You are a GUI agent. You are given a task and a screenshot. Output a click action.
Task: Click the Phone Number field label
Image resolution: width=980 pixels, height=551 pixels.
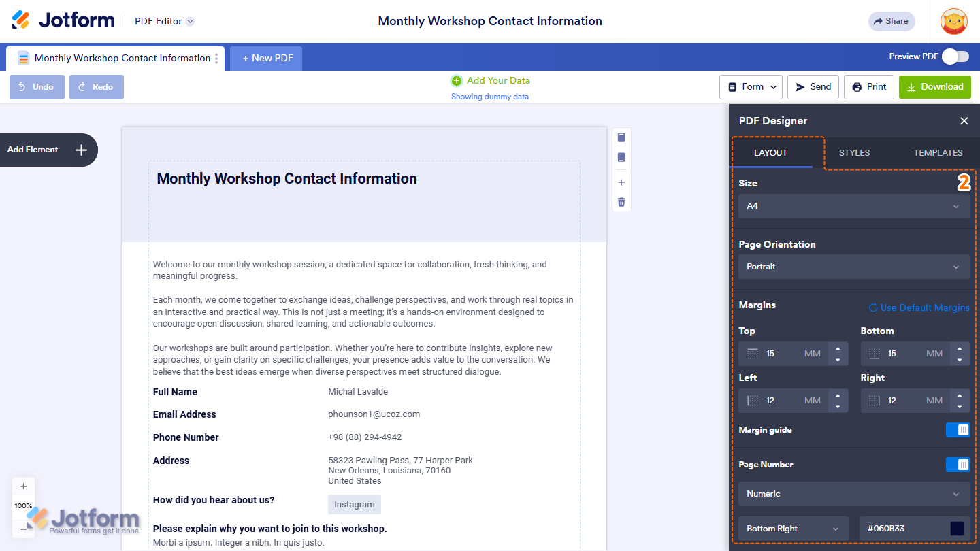(186, 437)
